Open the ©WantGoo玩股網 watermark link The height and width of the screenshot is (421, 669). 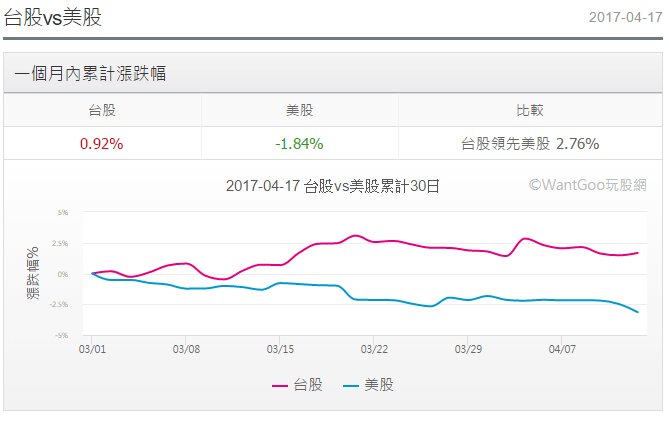click(x=588, y=184)
